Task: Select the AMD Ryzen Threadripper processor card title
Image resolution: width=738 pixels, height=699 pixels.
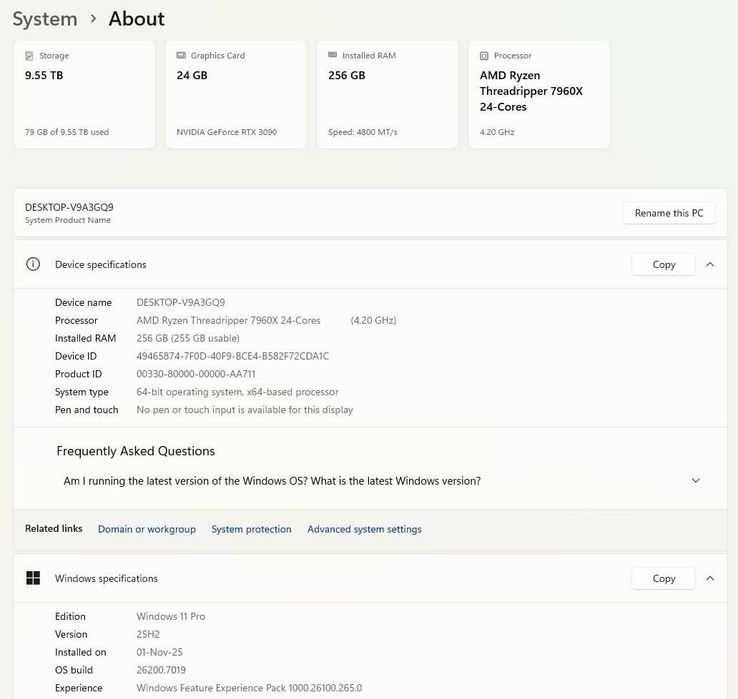Action: (531, 91)
